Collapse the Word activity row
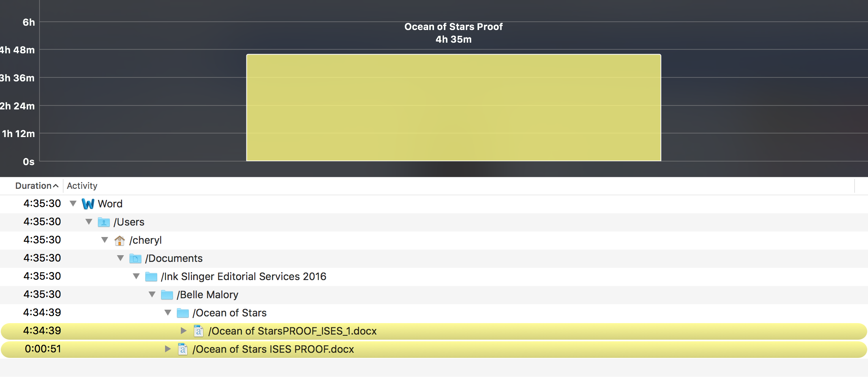 coord(73,204)
